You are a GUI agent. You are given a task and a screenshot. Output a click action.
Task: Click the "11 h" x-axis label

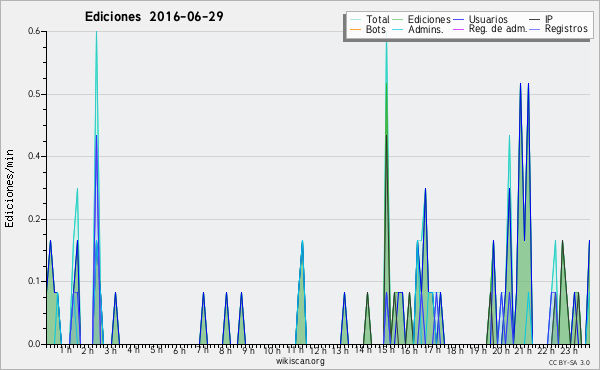[x=295, y=350]
